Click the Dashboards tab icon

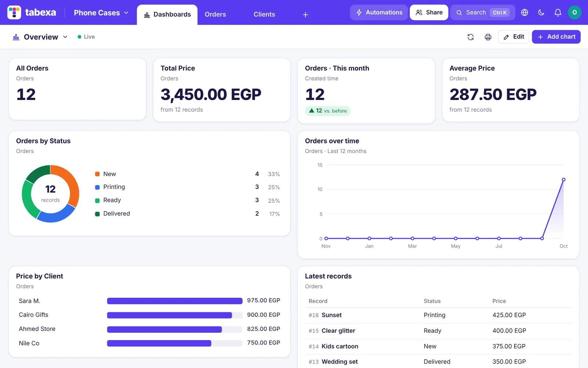point(147,15)
